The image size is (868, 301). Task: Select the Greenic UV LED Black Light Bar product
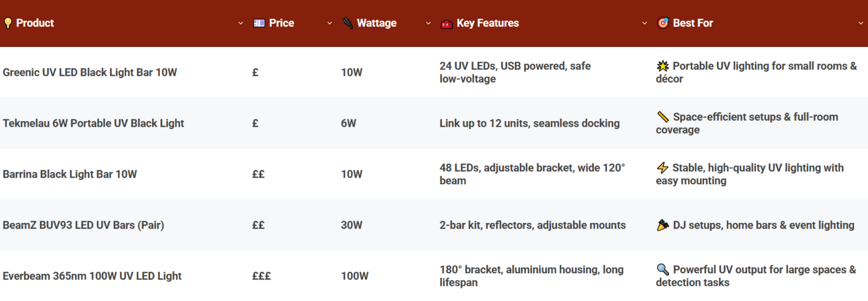pyautogui.click(x=90, y=72)
